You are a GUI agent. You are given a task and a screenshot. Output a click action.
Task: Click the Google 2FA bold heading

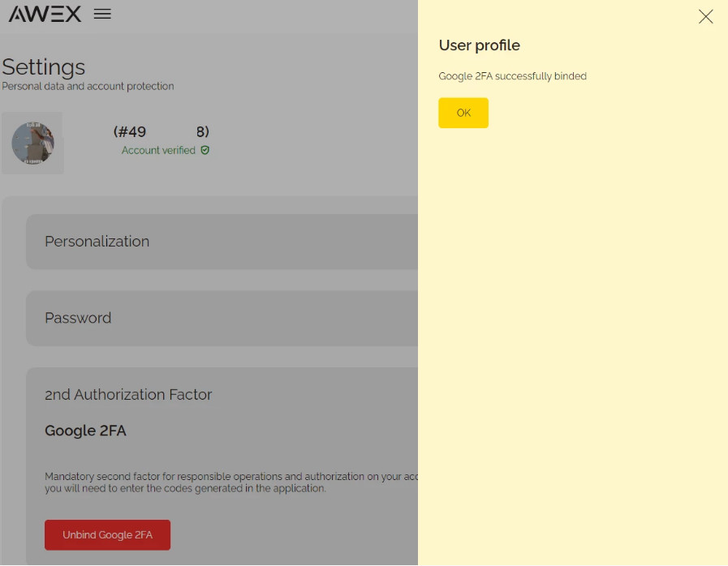pos(85,431)
